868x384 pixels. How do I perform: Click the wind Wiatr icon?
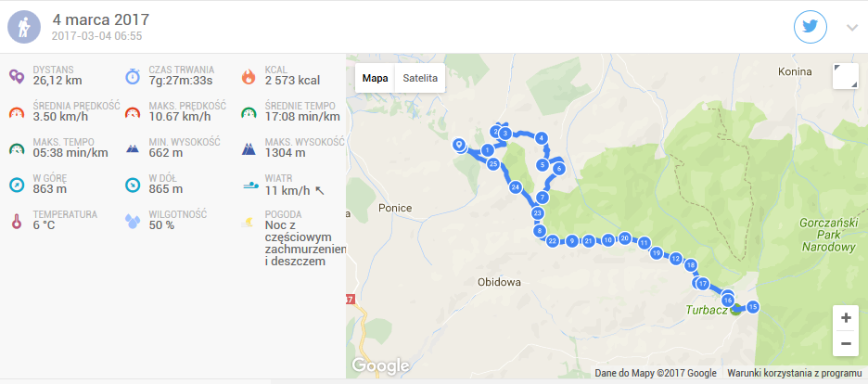click(249, 185)
